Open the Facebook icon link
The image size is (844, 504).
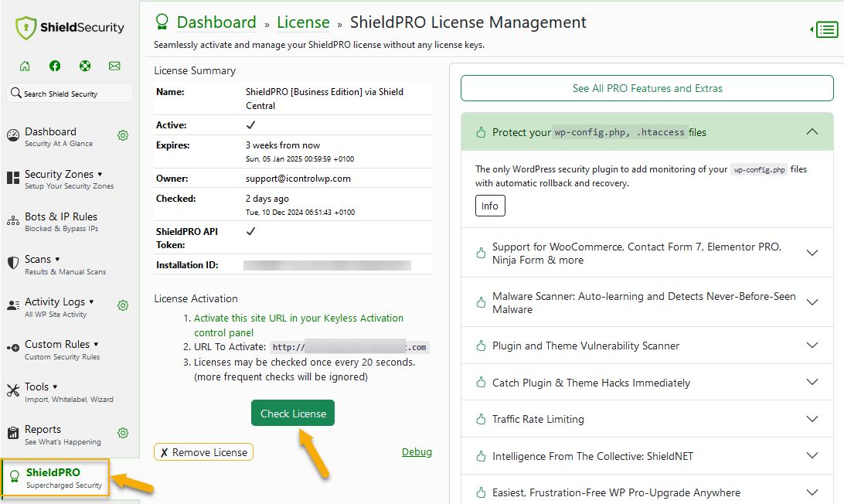coord(55,66)
